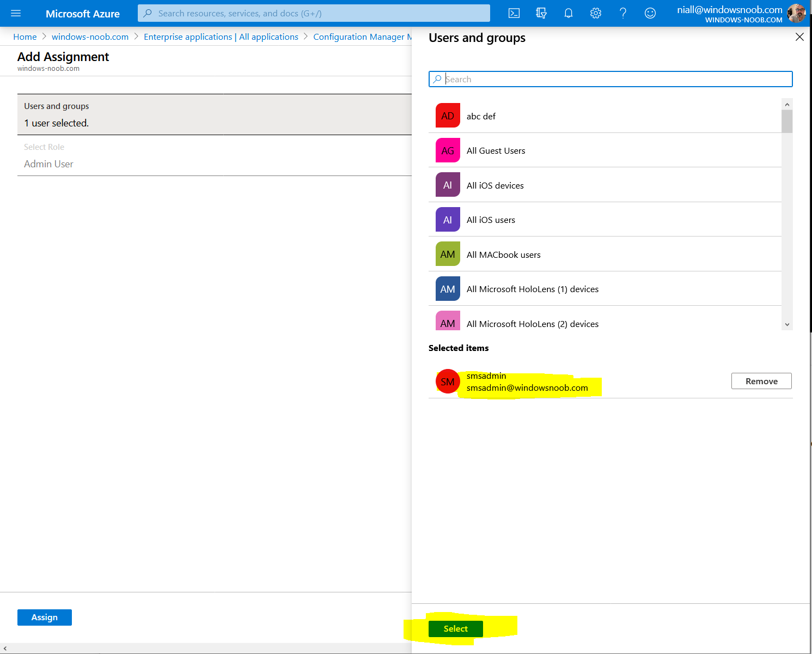Select All Guest Users group
Image resolution: width=812 pixels, height=654 pixels.
pos(605,150)
